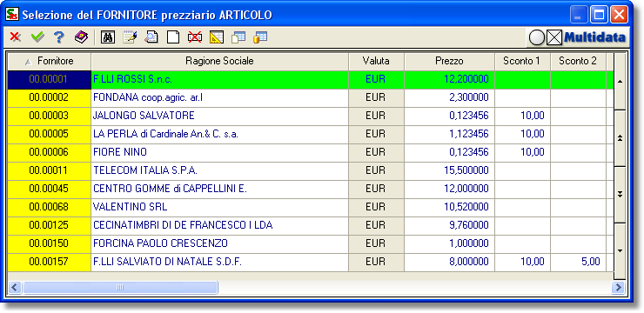
Task: Toggle the crossed box beside Multidata logo
Action: coord(554,38)
